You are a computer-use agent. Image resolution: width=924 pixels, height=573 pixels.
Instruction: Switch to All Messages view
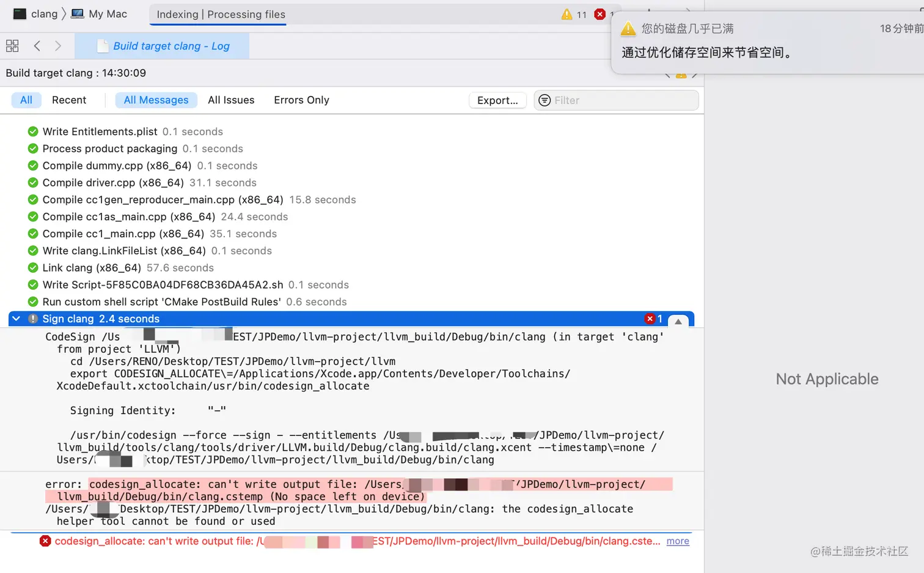coord(156,100)
